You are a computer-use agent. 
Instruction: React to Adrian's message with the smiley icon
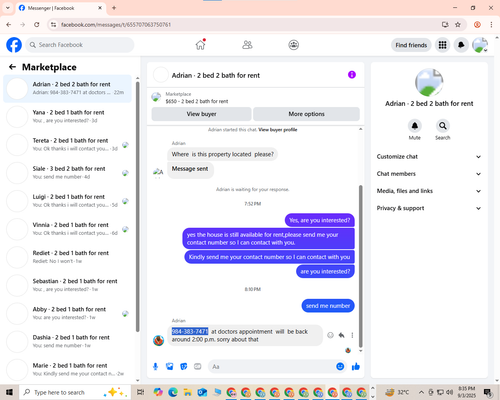[x=330, y=335]
